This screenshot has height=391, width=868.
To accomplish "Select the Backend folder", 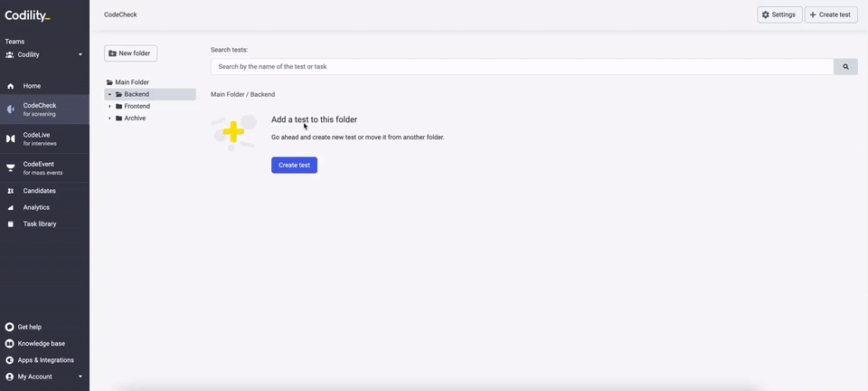I will click(x=137, y=95).
